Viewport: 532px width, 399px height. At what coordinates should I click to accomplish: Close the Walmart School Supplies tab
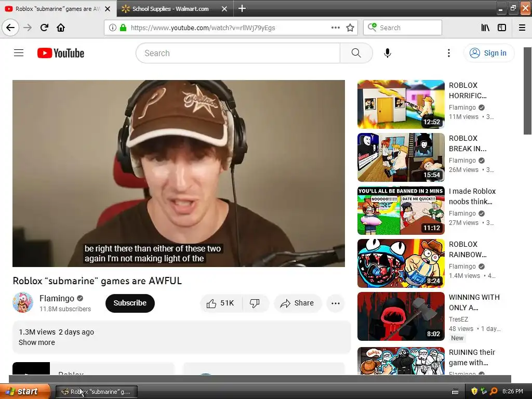[x=224, y=9]
